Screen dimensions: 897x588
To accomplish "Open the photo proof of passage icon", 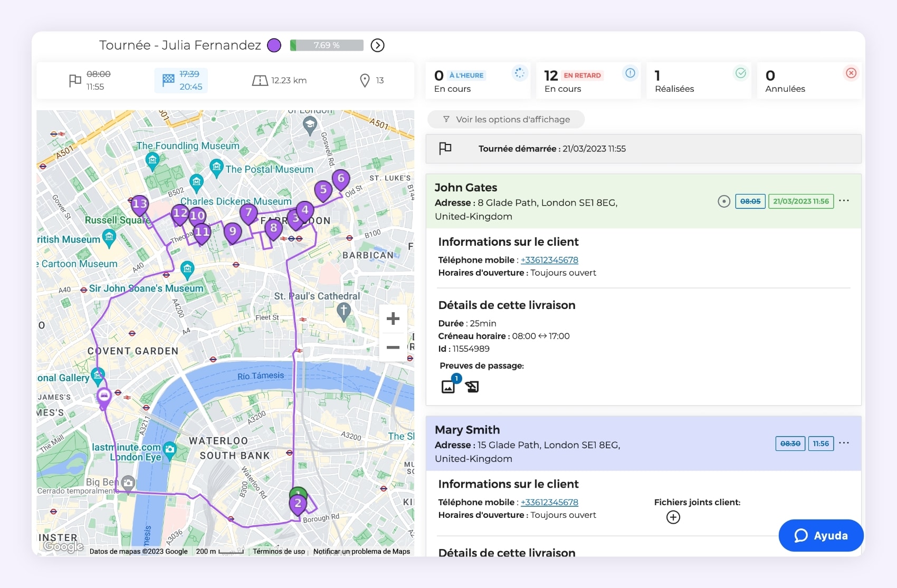I will coord(448,385).
